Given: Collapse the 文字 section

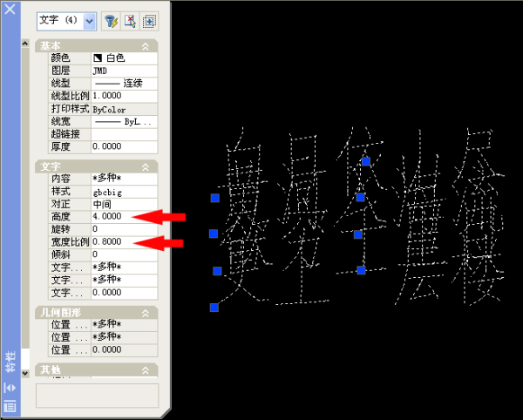Looking at the screenshot, I should (146, 167).
